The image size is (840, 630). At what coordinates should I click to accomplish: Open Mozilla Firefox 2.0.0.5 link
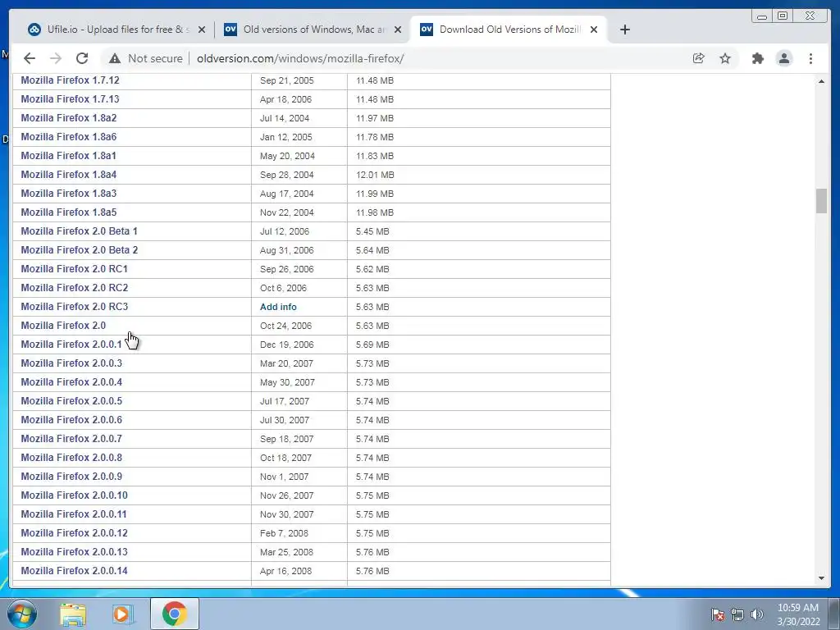click(x=71, y=401)
